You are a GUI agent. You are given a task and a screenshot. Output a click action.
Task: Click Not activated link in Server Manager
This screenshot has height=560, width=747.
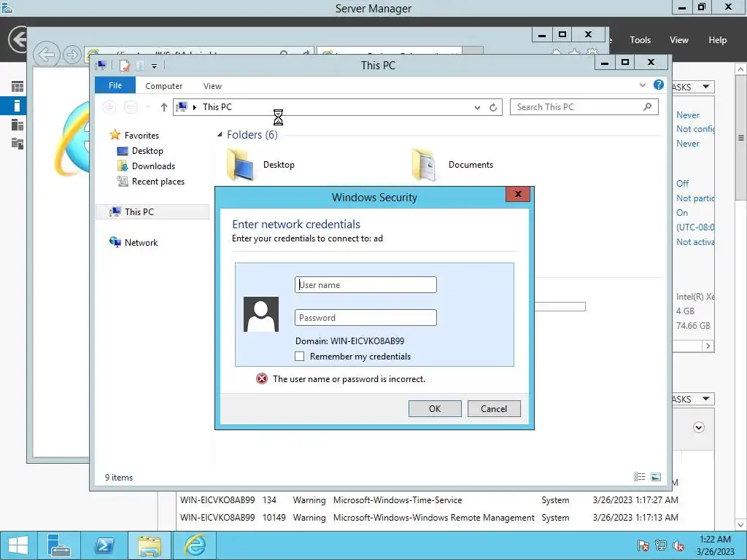695,242
